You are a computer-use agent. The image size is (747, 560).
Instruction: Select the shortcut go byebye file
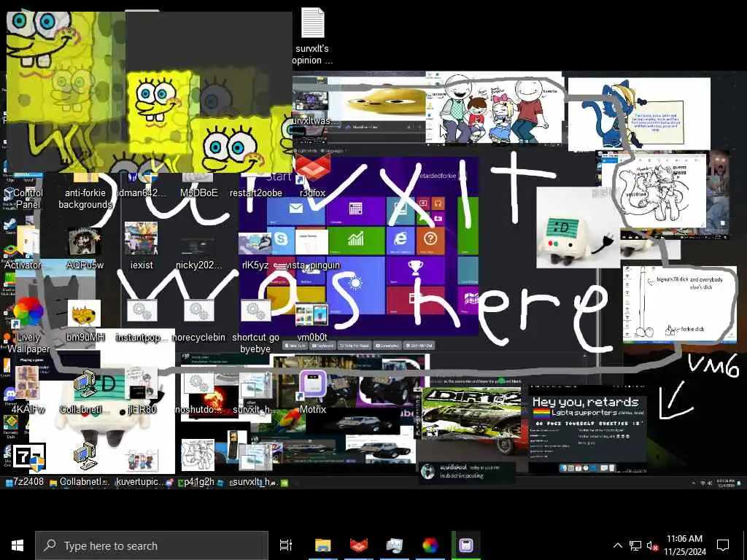pyautogui.click(x=255, y=327)
